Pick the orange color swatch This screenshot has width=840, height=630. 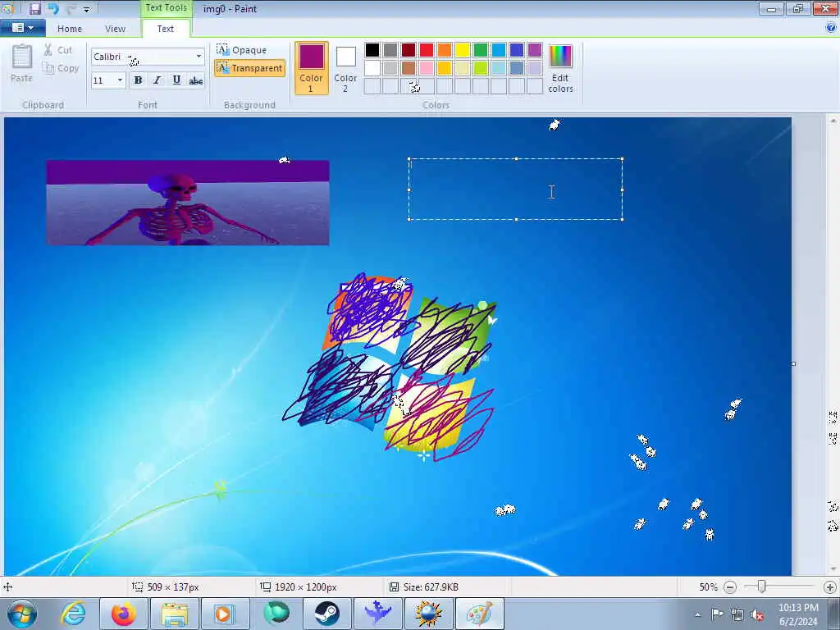click(445, 50)
